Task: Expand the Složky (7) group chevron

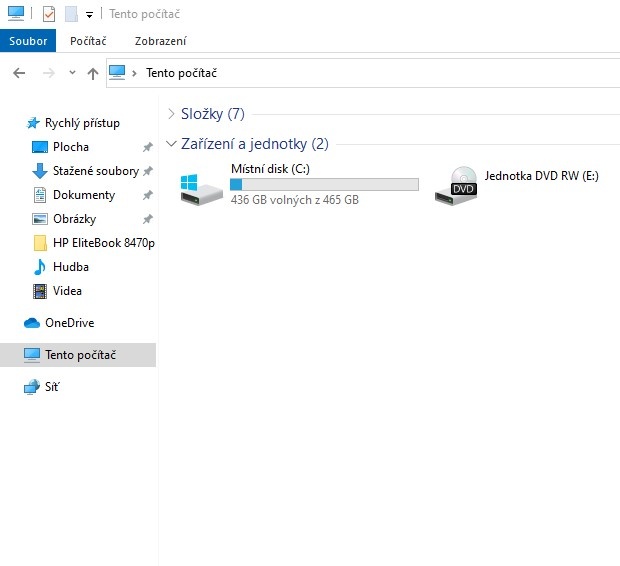Action: [171, 114]
